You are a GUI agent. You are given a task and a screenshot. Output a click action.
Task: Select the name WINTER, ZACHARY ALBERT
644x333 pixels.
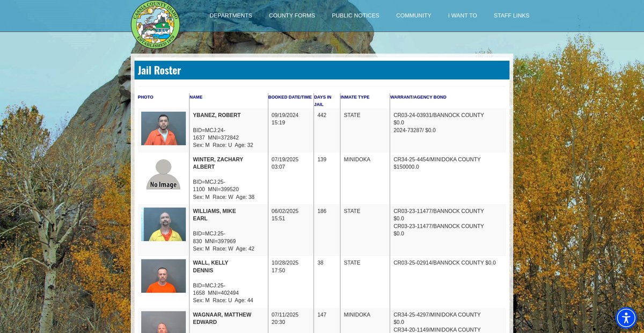click(x=218, y=163)
